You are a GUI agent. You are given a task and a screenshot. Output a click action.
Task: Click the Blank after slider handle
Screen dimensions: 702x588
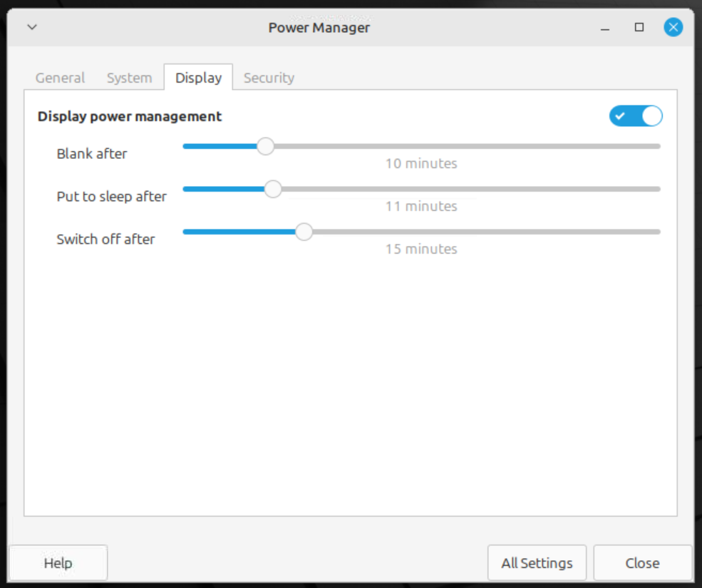click(x=266, y=146)
